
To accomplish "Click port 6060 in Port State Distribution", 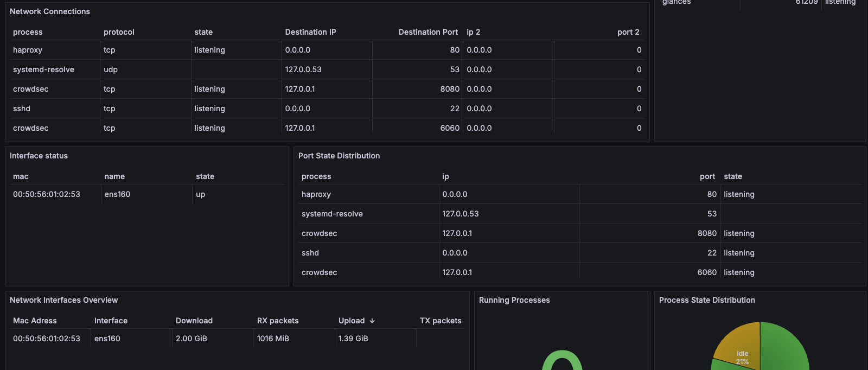I will coord(707,272).
